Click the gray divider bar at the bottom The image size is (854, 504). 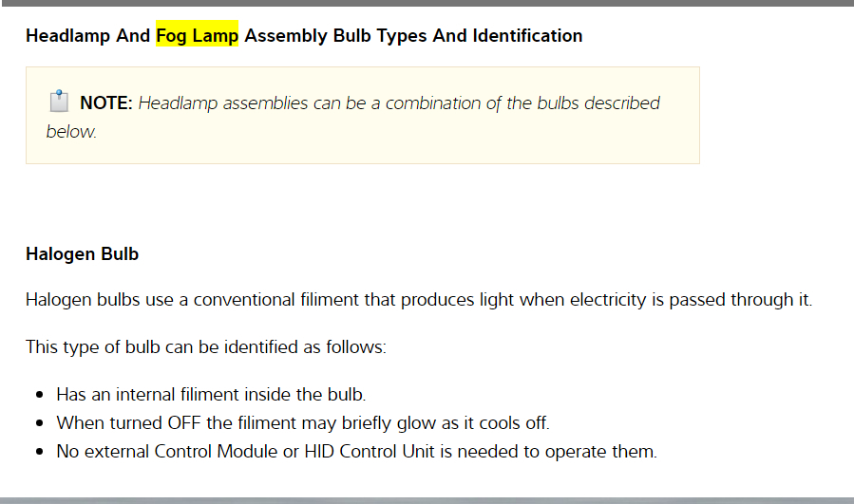[x=427, y=499]
